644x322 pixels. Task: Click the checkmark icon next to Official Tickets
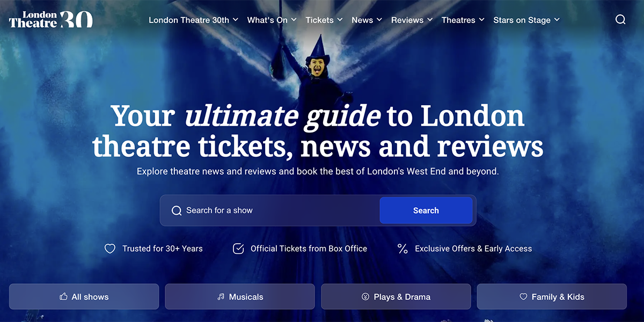[238, 248]
